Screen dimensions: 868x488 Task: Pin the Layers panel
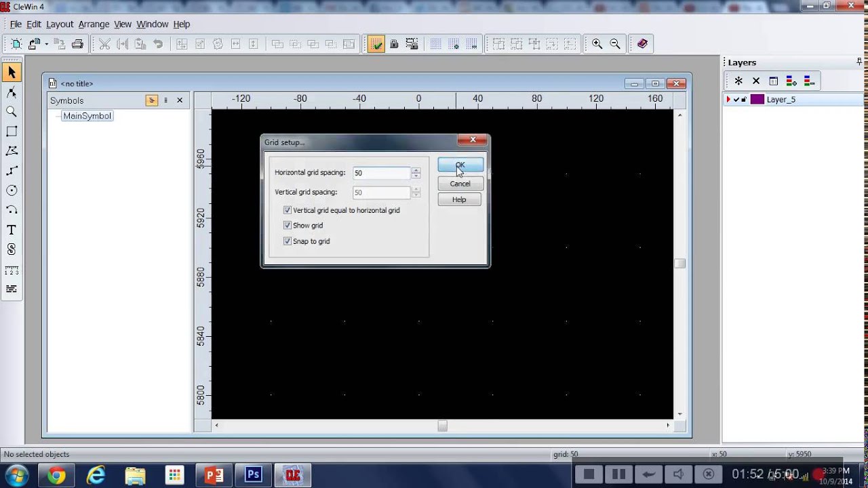[860, 62]
